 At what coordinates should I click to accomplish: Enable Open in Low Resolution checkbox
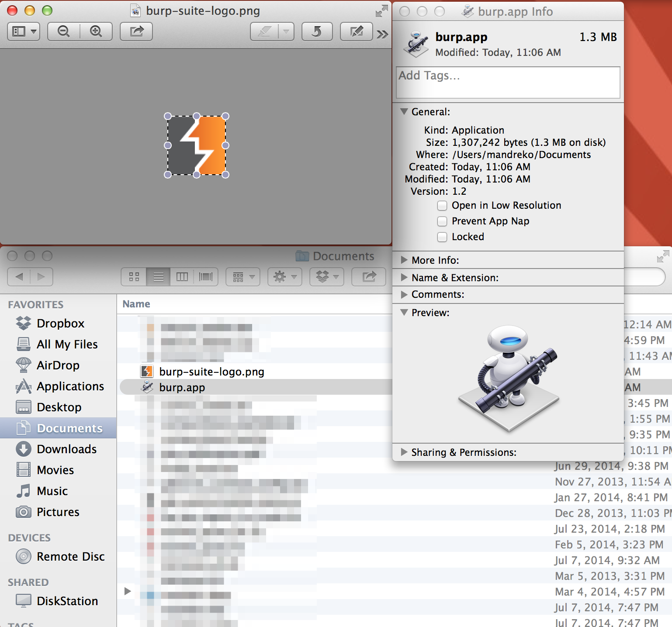point(442,206)
